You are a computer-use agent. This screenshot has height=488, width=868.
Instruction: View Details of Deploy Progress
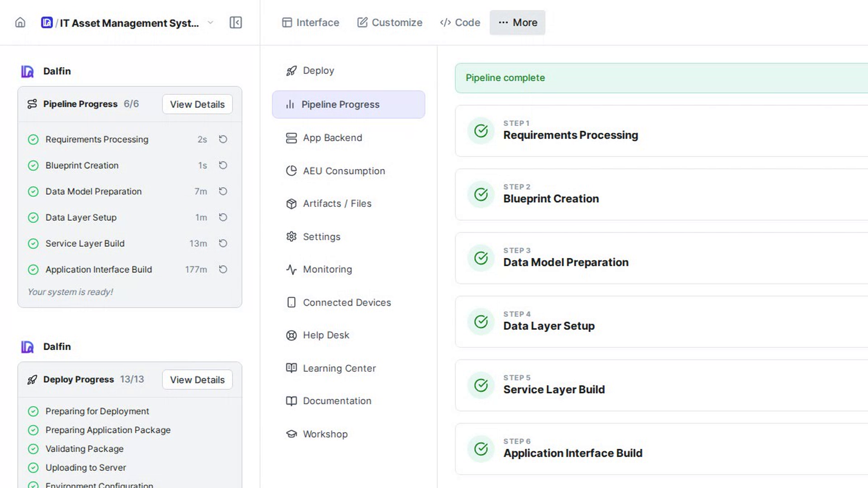point(197,380)
